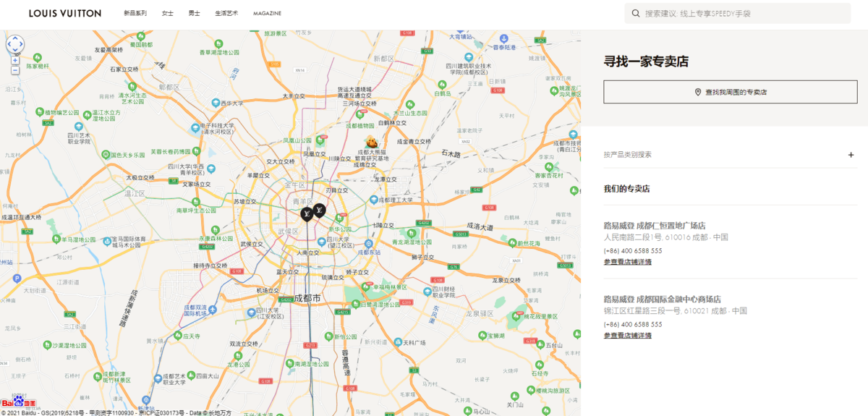Click the map zoom out minus button
The height and width of the screenshot is (416, 868).
point(15,70)
